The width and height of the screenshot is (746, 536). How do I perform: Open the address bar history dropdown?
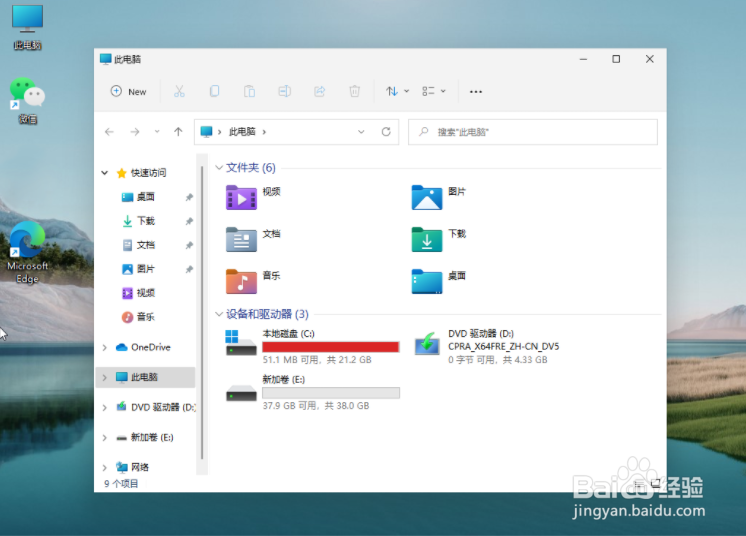click(x=361, y=132)
